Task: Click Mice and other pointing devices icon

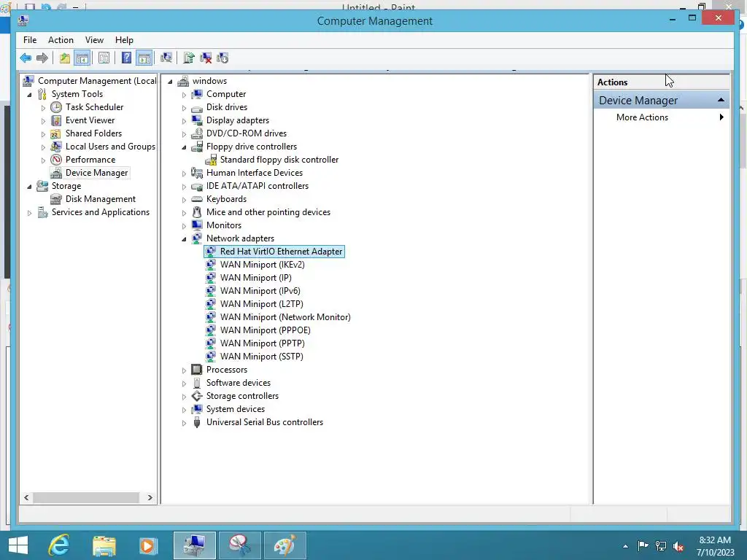Action: (197, 212)
